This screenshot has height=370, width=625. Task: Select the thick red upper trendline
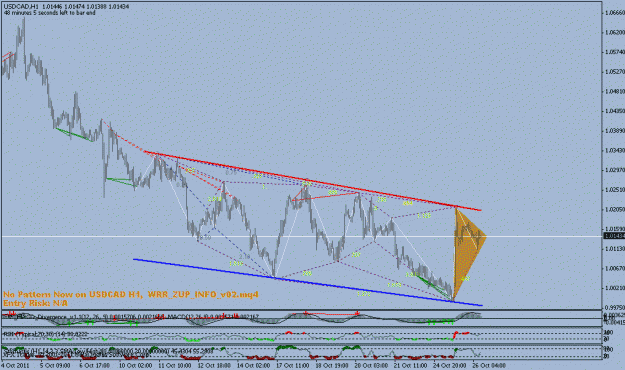click(x=313, y=181)
